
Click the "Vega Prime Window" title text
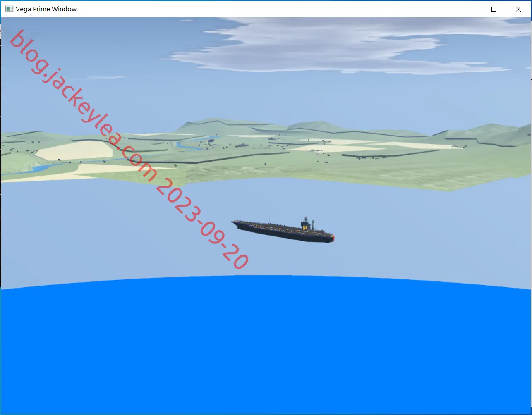46,9
